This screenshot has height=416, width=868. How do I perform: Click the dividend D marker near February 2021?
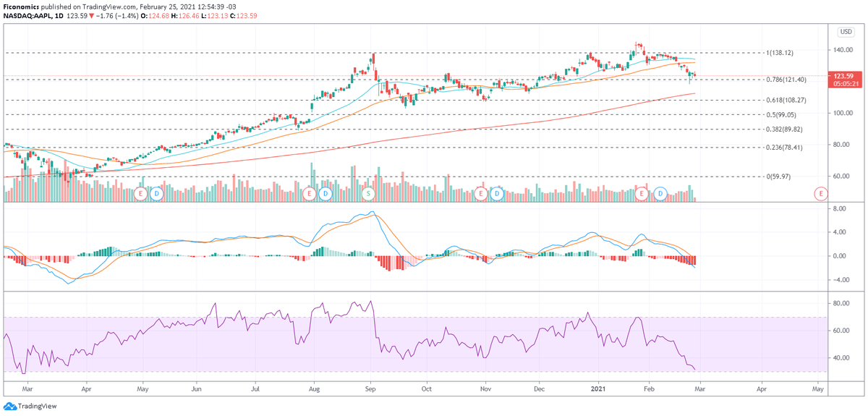[x=660, y=193]
